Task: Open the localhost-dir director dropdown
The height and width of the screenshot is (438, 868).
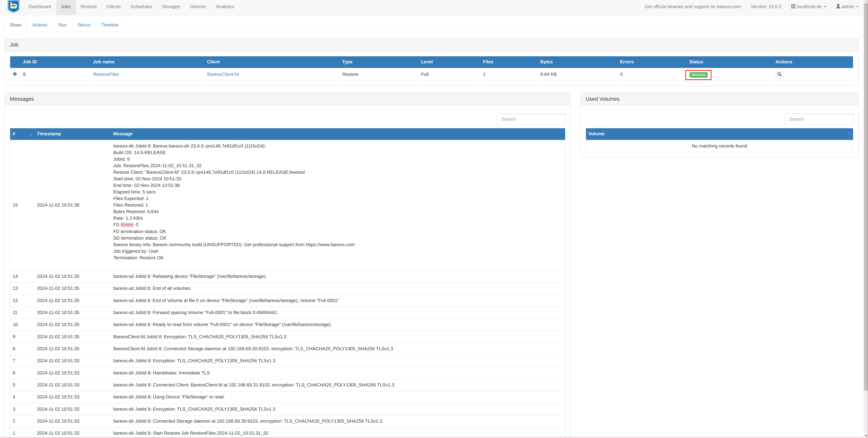Action: click(x=808, y=7)
